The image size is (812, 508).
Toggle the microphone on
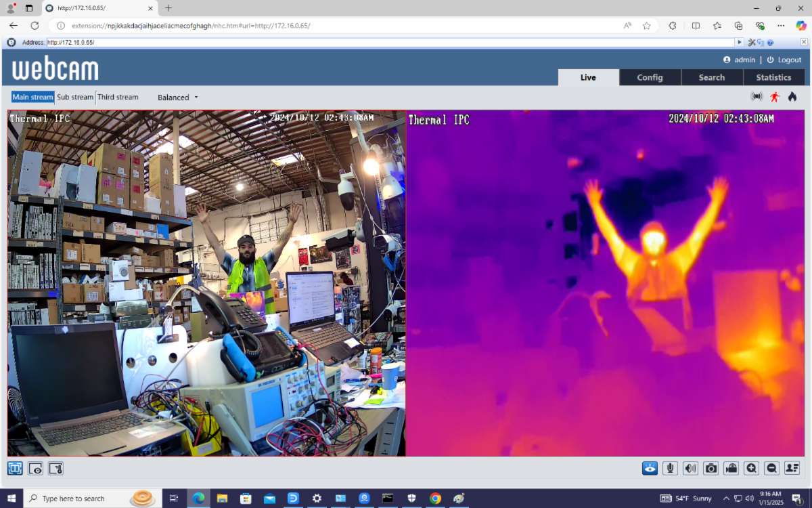[670, 468]
